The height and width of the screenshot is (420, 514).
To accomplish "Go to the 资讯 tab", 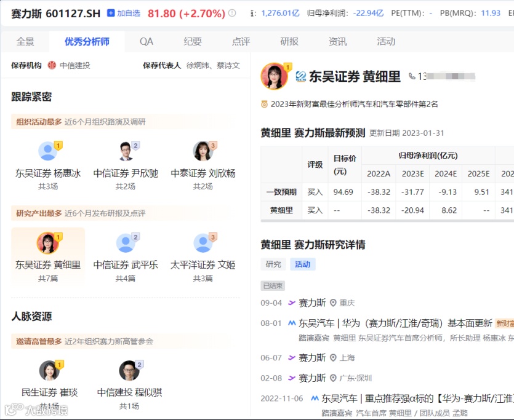I will (x=337, y=42).
